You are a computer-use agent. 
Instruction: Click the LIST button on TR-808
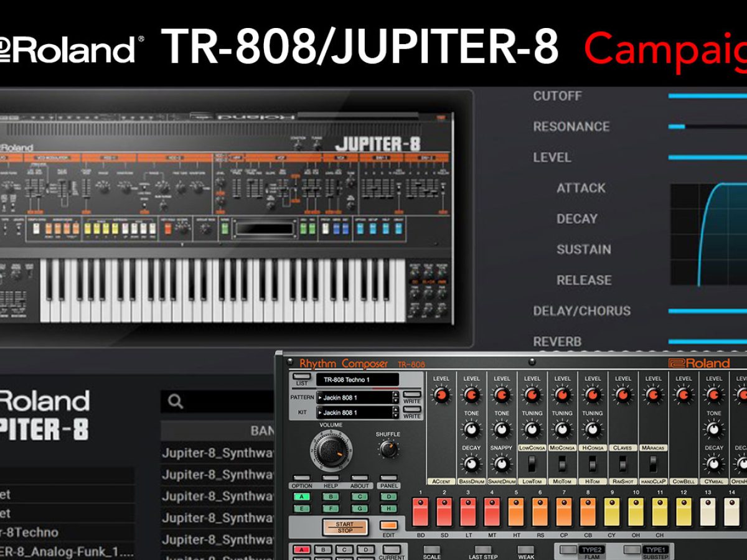302,376
